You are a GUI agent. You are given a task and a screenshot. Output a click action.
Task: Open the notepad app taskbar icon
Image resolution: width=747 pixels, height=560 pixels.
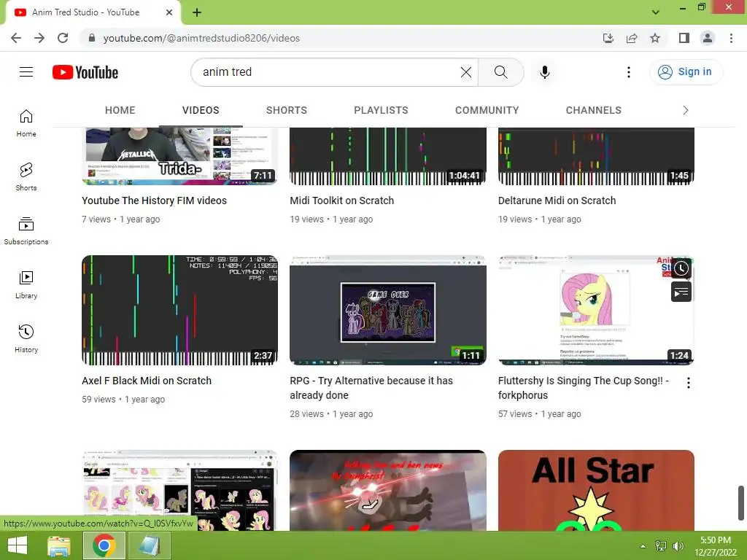click(x=150, y=545)
